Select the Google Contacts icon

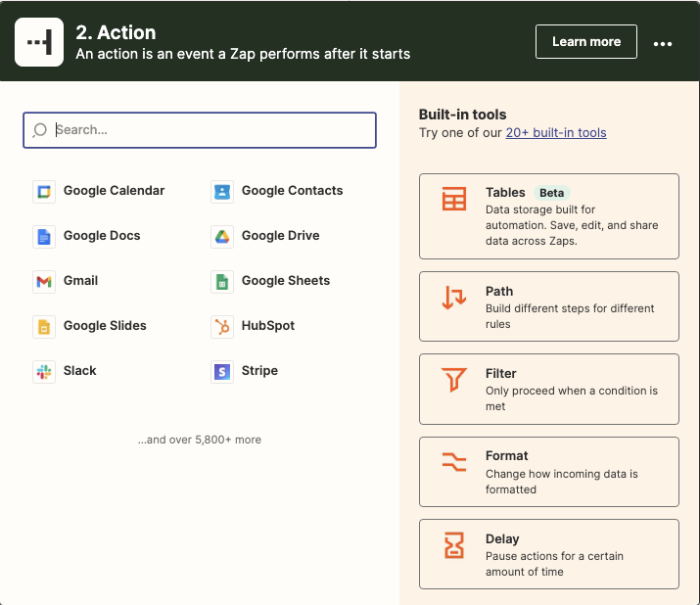(x=222, y=192)
